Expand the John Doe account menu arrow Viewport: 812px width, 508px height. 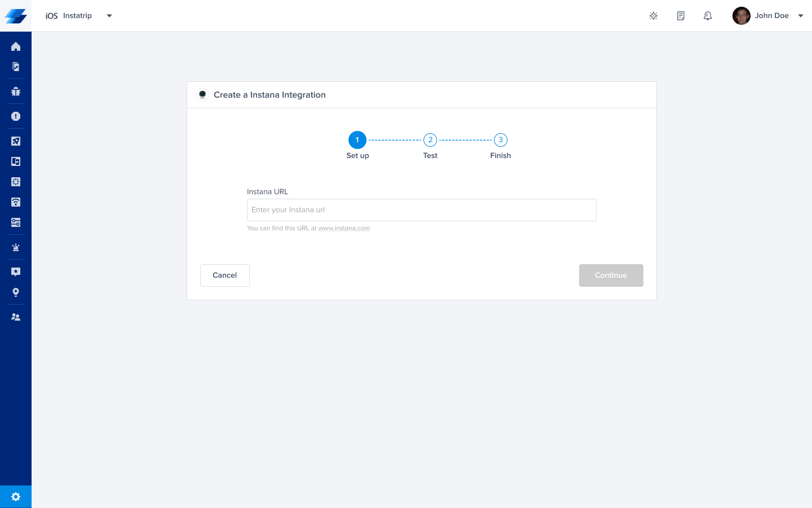click(x=800, y=16)
